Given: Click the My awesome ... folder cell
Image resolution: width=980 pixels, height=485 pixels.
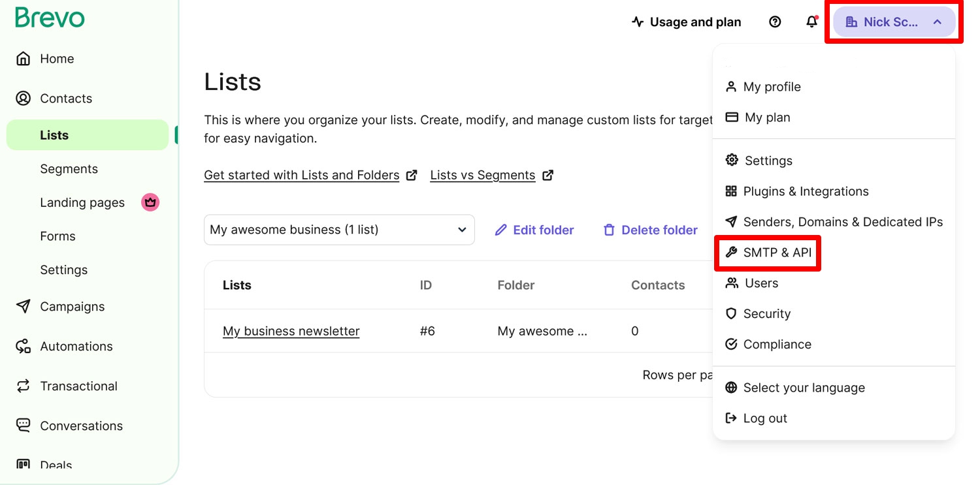Looking at the screenshot, I should click(542, 331).
